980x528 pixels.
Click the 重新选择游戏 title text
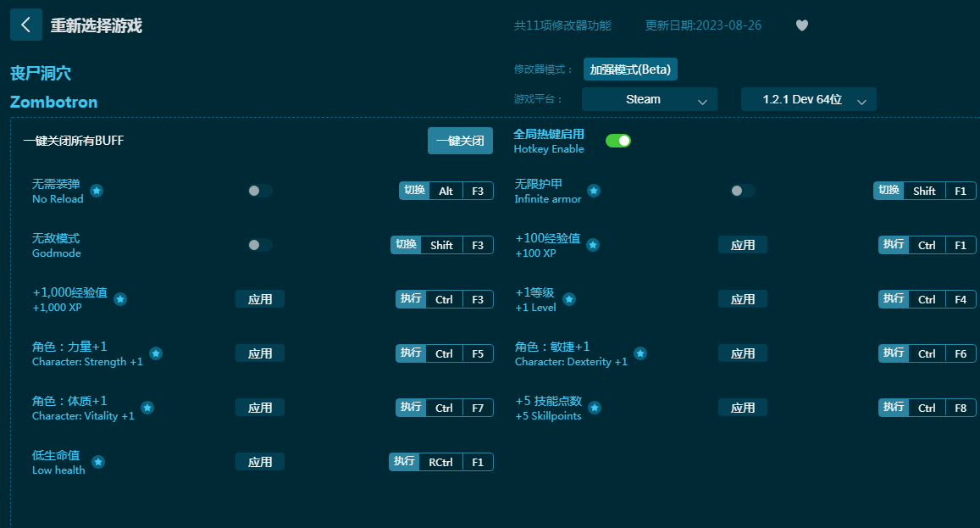click(97, 25)
